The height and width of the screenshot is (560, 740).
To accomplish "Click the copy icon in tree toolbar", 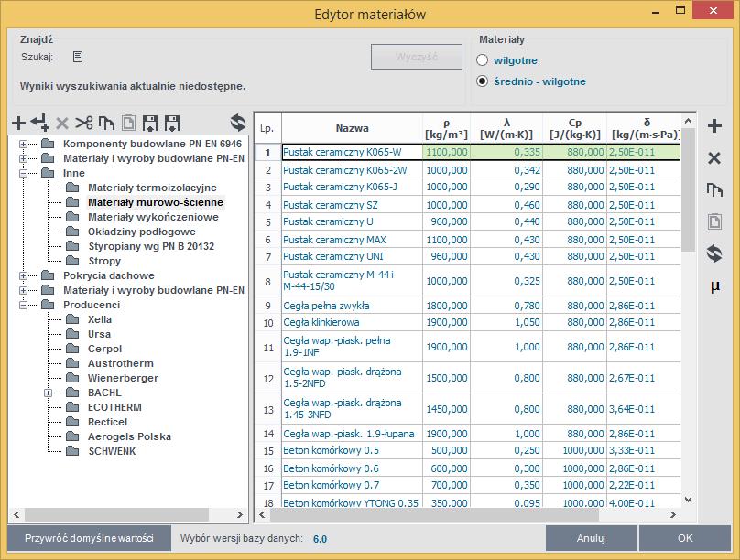I will [x=106, y=124].
